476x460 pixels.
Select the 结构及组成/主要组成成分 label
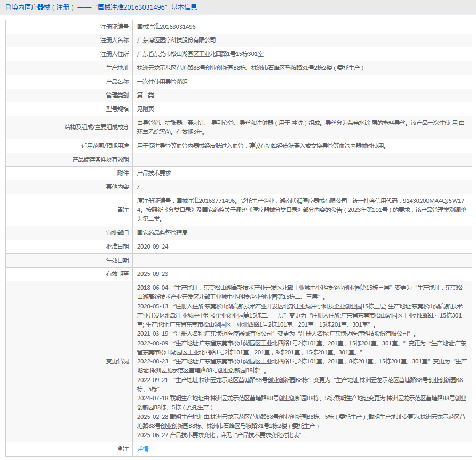[97, 127]
